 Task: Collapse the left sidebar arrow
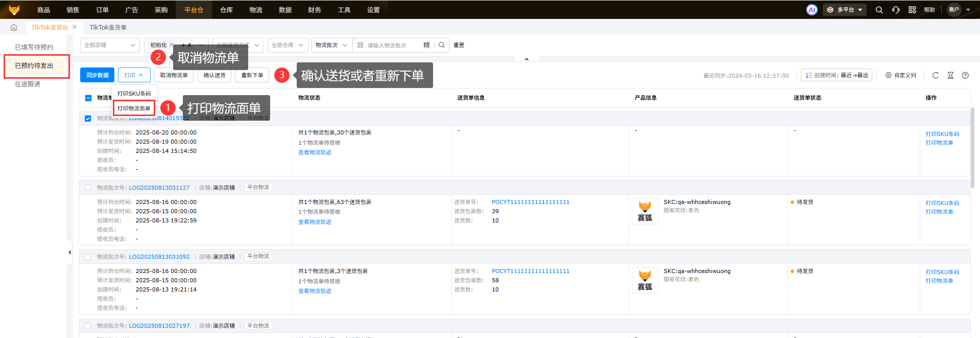(69, 252)
